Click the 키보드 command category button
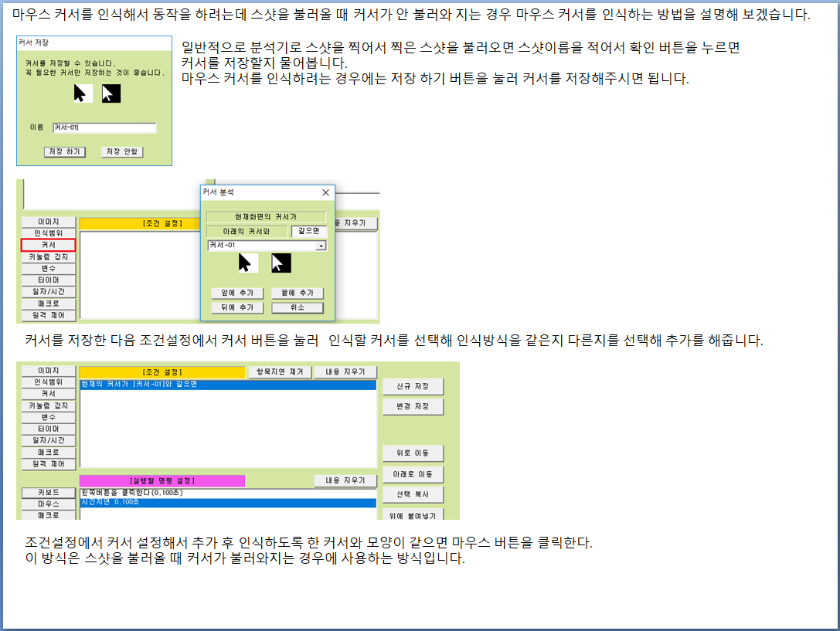The height and width of the screenshot is (631, 840). pos(48,492)
